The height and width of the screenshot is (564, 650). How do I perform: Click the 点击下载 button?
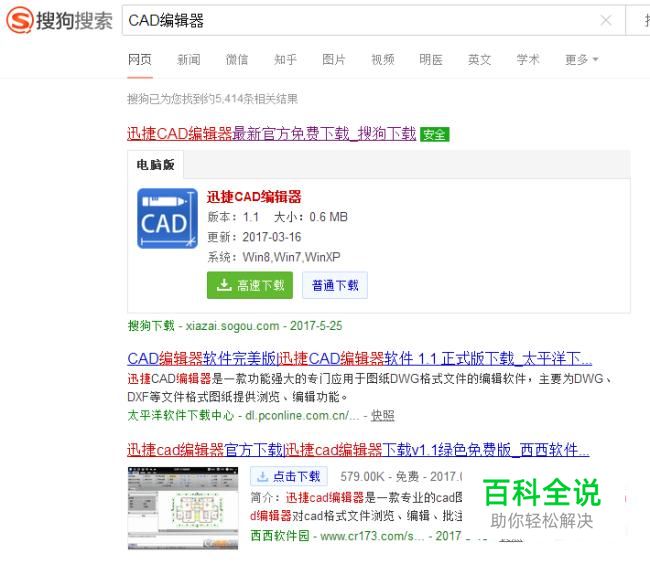click(x=289, y=477)
